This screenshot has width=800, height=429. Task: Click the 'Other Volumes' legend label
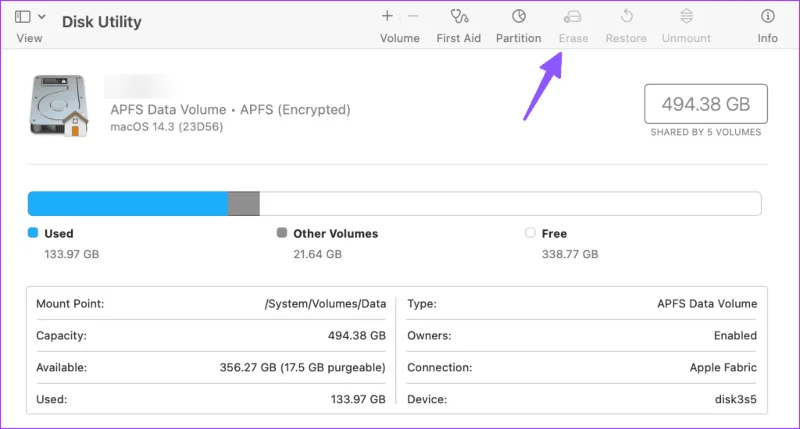[x=335, y=234]
